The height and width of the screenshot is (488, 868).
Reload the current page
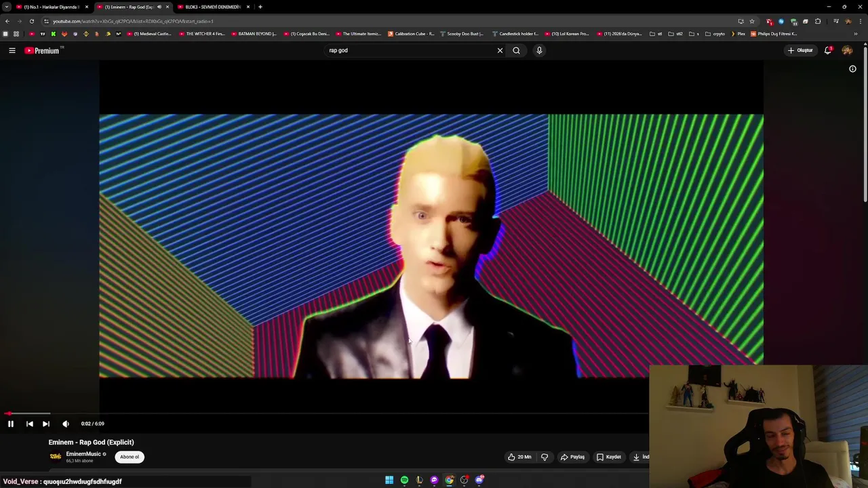31,21
